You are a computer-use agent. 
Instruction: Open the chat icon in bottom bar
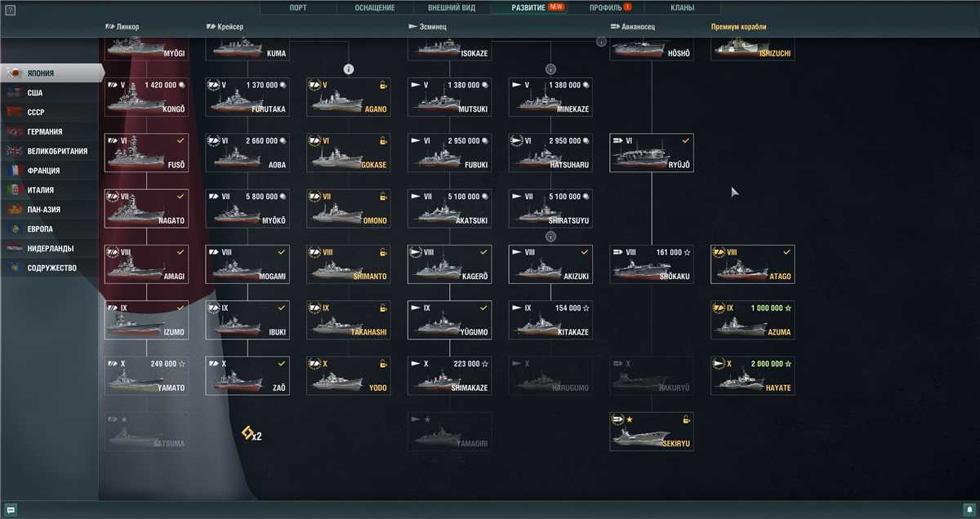pyautogui.click(x=11, y=510)
